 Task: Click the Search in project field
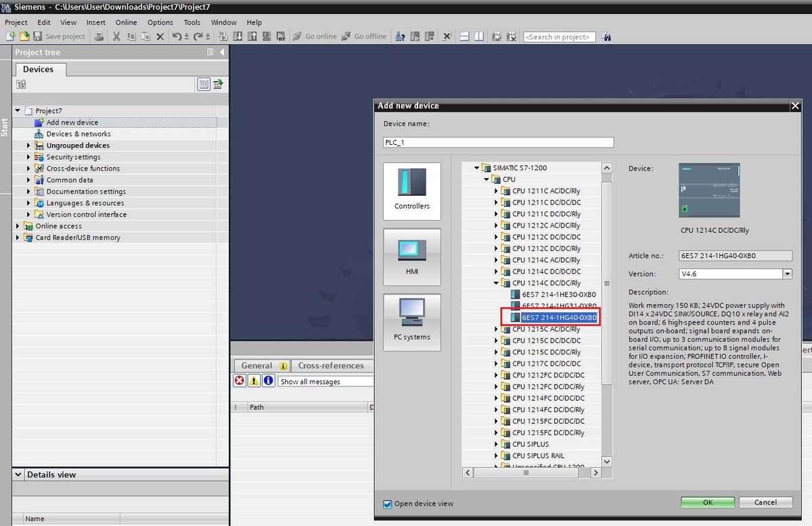coord(560,37)
